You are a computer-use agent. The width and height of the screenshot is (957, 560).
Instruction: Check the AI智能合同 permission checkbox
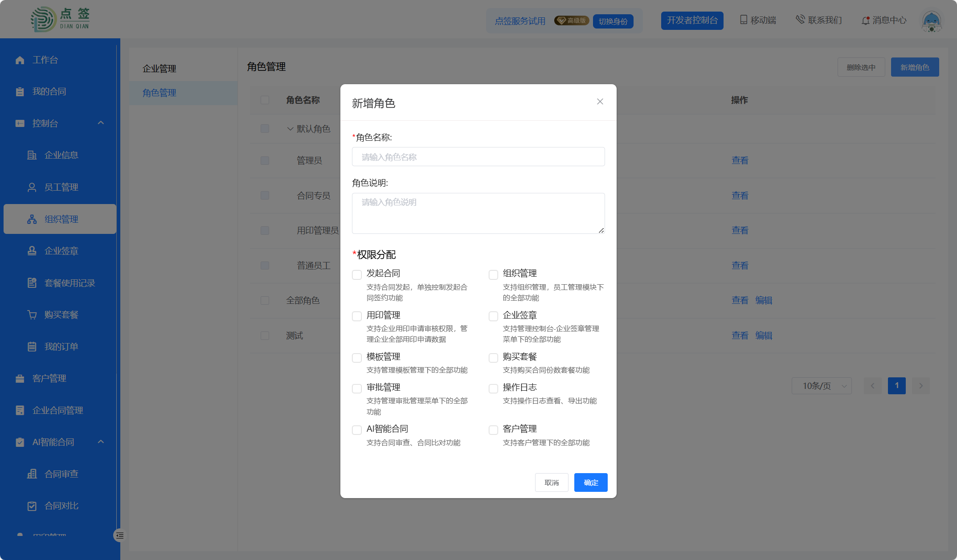coord(357,430)
